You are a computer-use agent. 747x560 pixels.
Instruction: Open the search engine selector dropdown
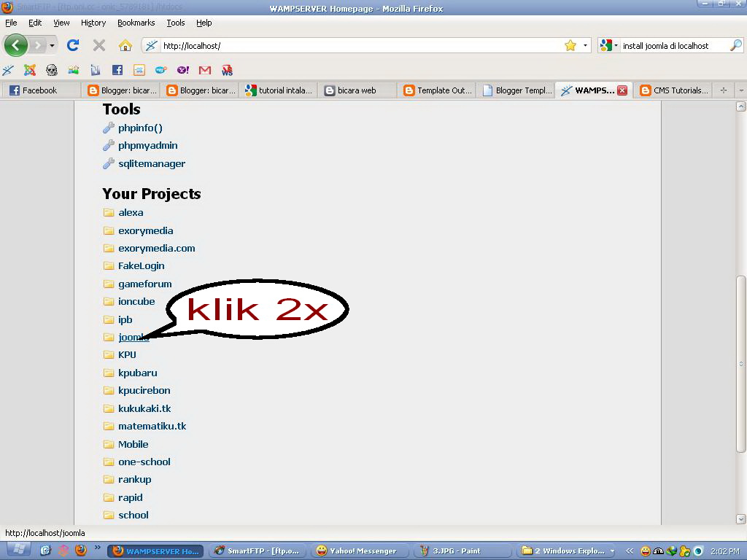tap(616, 46)
